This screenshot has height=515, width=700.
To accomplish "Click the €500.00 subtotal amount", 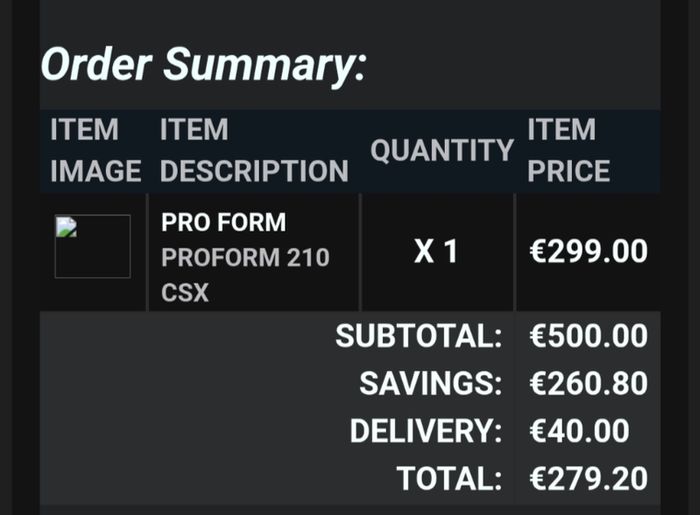I will (588, 336).
